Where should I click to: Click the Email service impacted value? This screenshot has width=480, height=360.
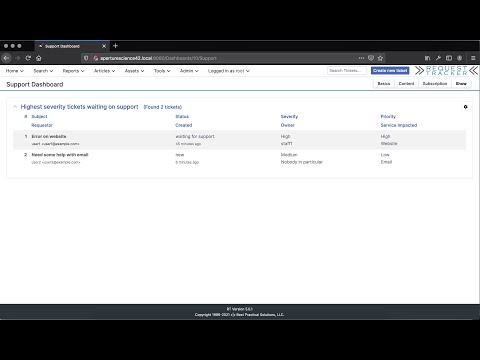(386, 162)
